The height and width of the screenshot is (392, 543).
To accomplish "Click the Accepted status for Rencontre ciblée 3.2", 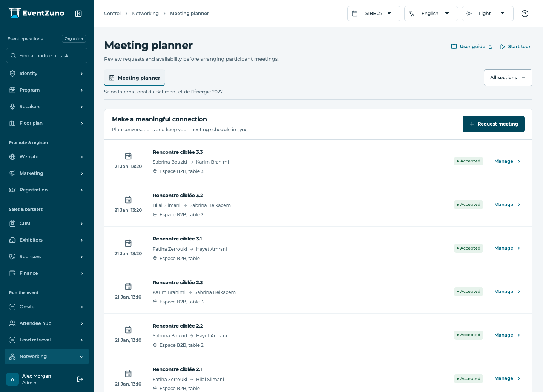I will coord(468,205).
